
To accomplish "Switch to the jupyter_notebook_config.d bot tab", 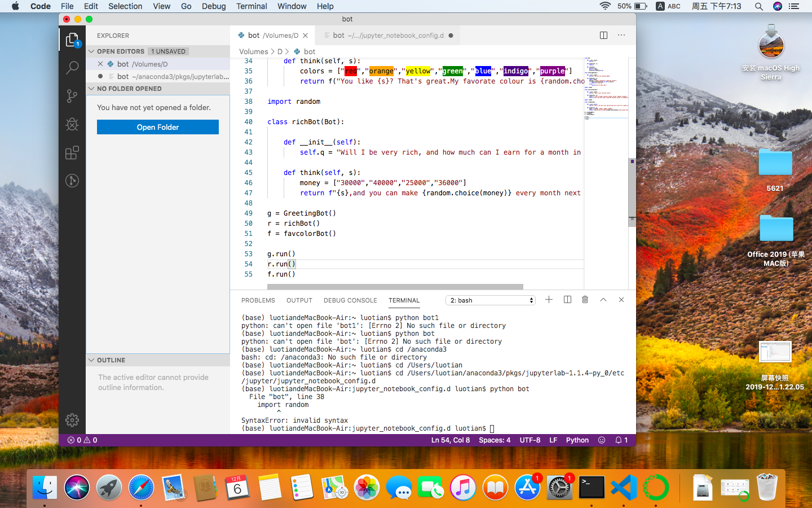I will 388,35.
